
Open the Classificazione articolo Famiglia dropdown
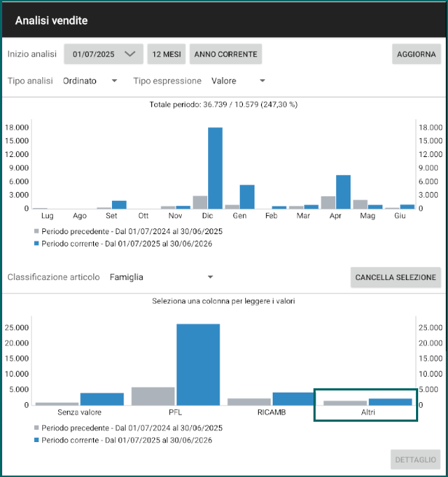tap(161, 277)
